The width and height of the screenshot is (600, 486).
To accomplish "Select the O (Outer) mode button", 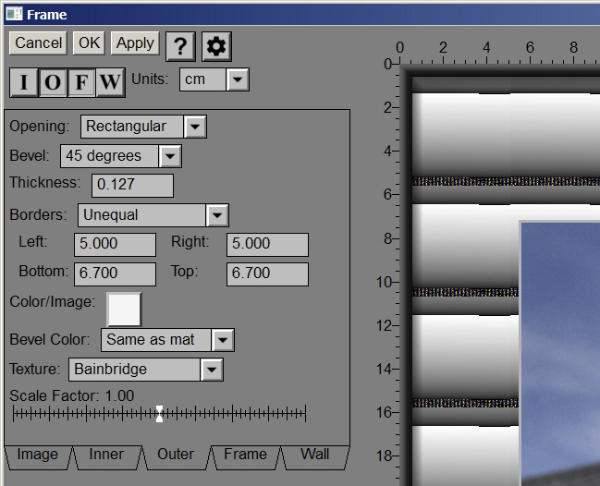I will [52, 83].
